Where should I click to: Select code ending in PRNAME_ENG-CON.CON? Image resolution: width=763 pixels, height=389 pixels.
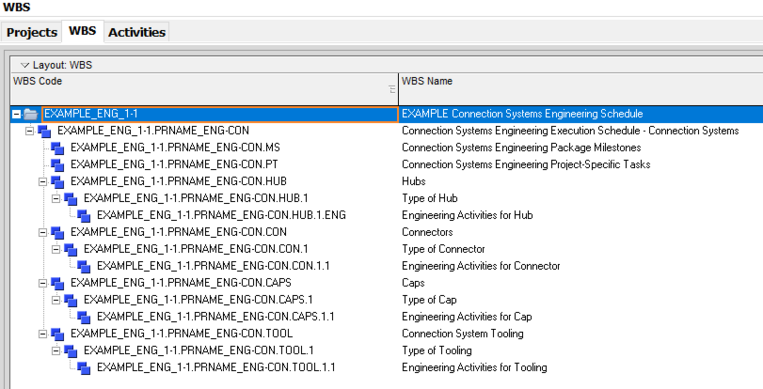click(x=179, y=232)
